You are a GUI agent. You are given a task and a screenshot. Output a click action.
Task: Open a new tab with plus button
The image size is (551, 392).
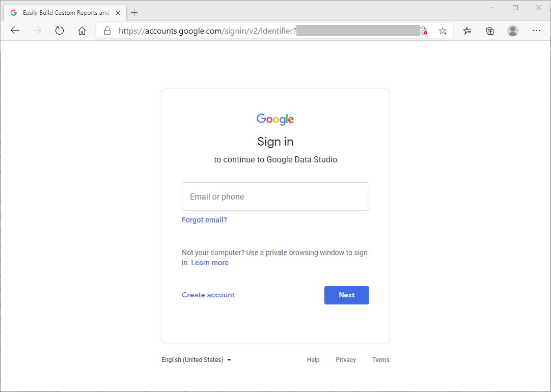tap(134, 13)
